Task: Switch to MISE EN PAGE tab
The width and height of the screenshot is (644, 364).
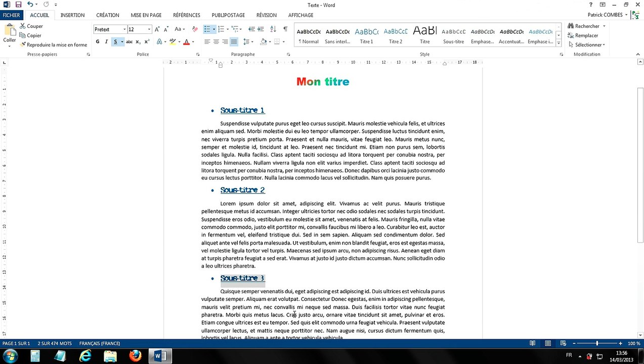Action: [x=146, y=15]
